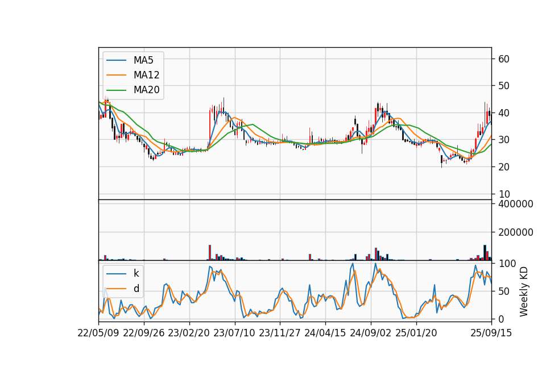546x392 pixels.
Task: Click the price axis value 10
Action: pos(504,194)
